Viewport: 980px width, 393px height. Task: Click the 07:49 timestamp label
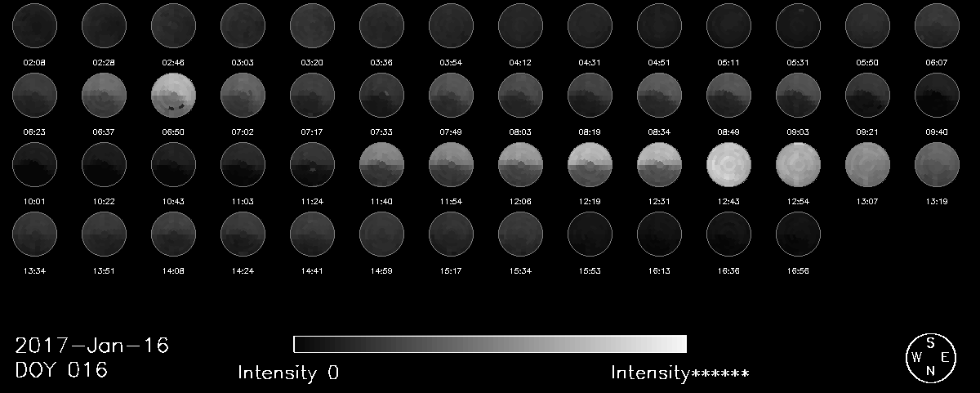pyautogui.click(x=451, y=132)
